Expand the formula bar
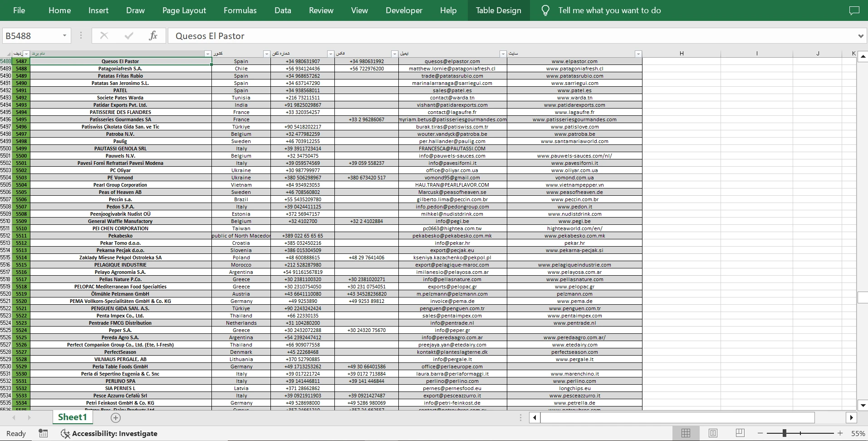Image resolution: width=868 pixels, height=441 pixels. pyautogui.click(x=860, y=36)
